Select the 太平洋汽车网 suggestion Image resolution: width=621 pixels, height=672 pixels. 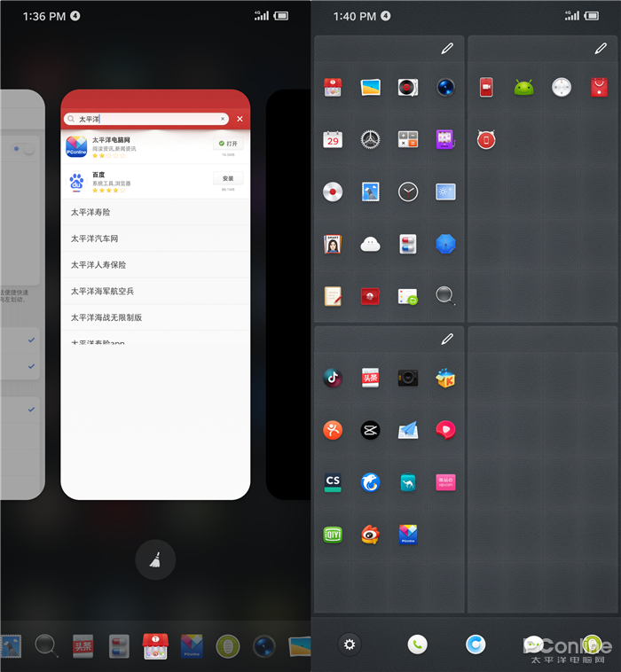(155, 238)
